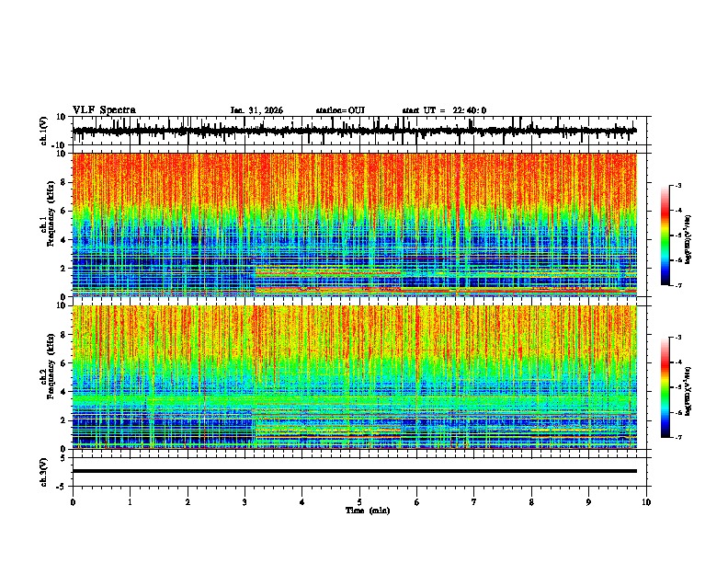Click the time axis end label "10"
Image resolution: width=728 pixels, height=563 pixels.
point(646,502)
